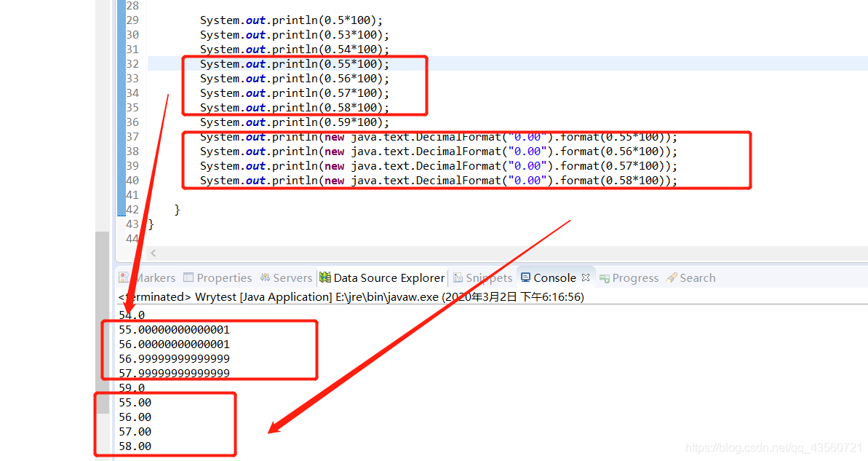868x461 pixels.
Task: Click the println(0.57*100) code line
Action: point(295,93)
